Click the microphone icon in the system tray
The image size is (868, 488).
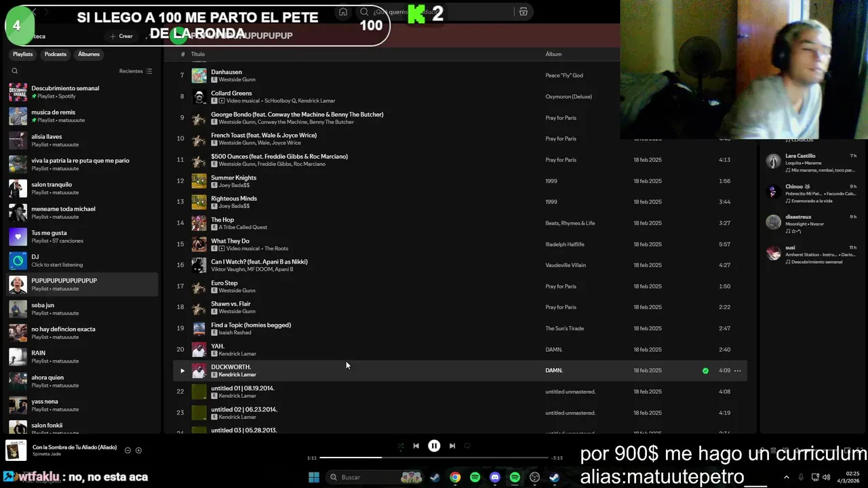(801, 477)
